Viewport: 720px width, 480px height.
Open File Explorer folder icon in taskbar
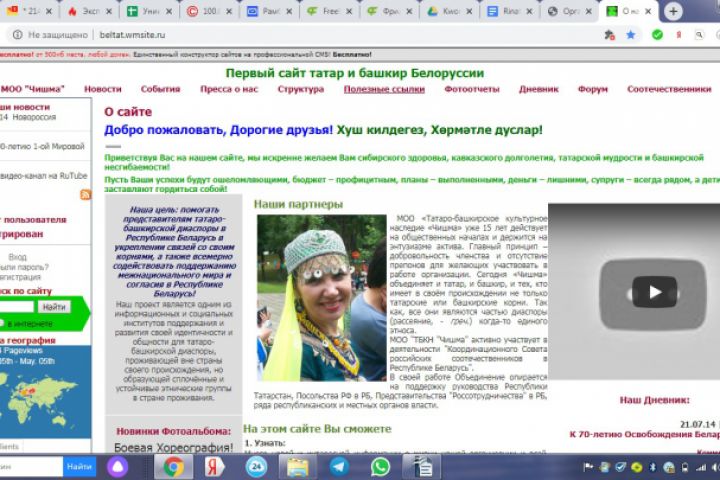click(298, 467)
